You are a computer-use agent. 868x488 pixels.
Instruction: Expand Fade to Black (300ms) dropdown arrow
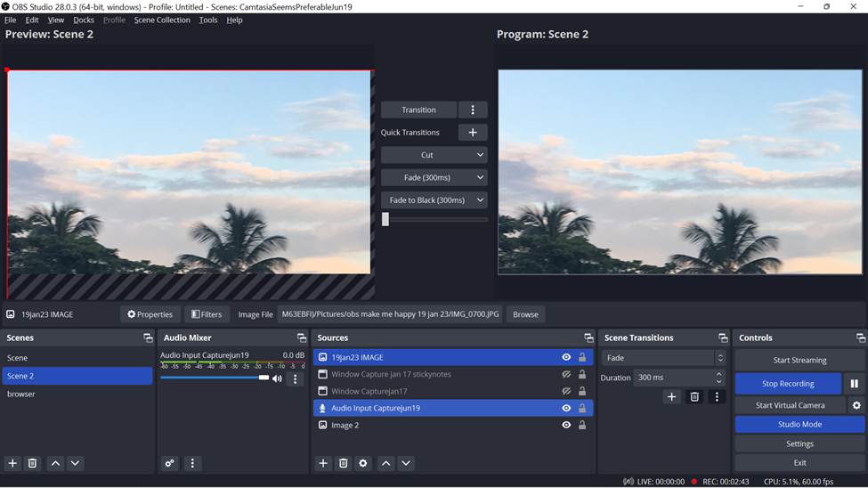coord(480,200)
